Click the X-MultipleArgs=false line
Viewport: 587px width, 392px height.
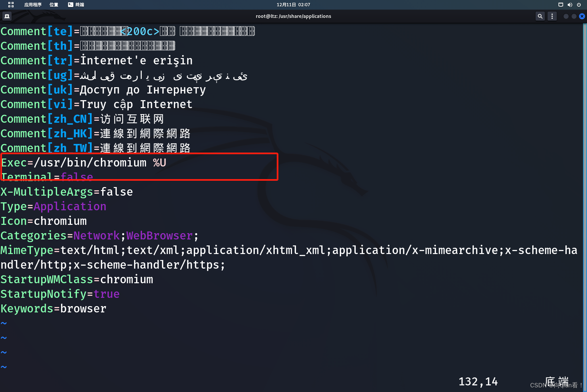pyautogui.click(x=67, y=192)
